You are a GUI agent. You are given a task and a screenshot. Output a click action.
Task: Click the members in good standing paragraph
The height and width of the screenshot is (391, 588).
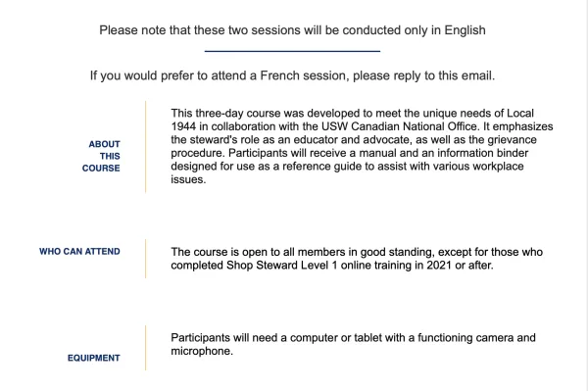[x=357, y=259]
